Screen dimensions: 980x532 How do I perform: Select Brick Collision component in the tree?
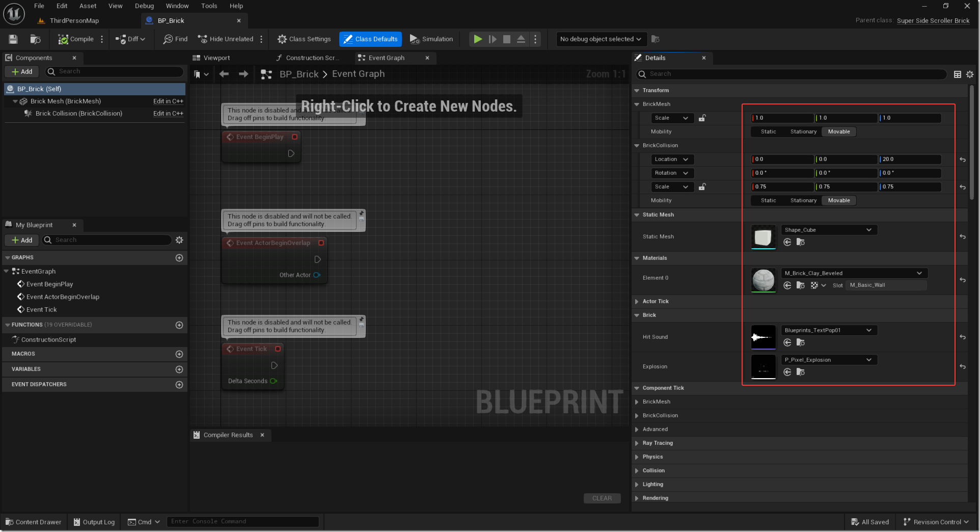pyautogui.click(x=78, y=114)
